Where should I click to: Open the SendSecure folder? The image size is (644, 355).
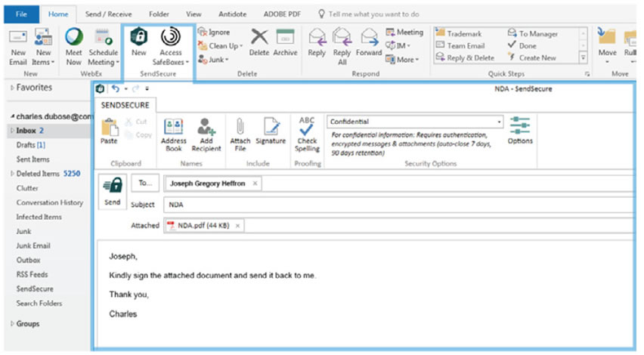point(35,289)
